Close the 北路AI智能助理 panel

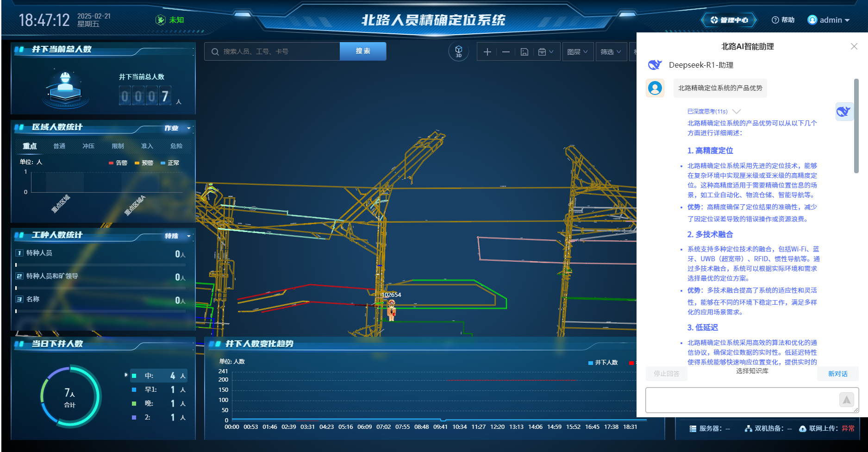point(854,46)
